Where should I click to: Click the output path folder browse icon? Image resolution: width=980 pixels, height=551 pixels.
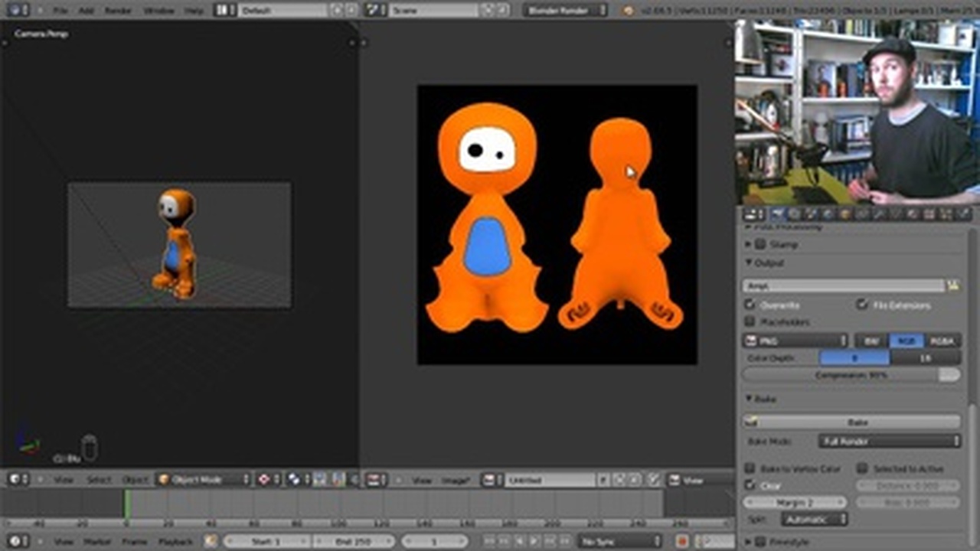[953, 285]
